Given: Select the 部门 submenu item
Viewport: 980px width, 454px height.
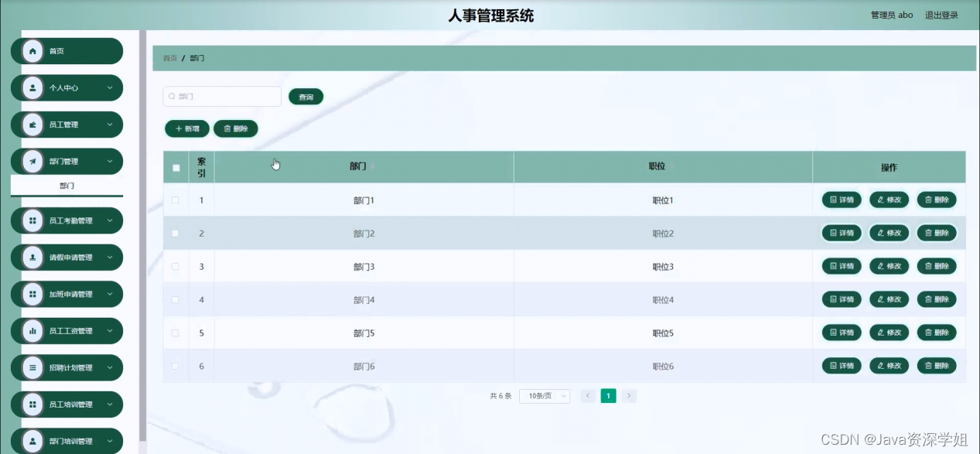Looking at the screenshot, I should coord(67,186).
